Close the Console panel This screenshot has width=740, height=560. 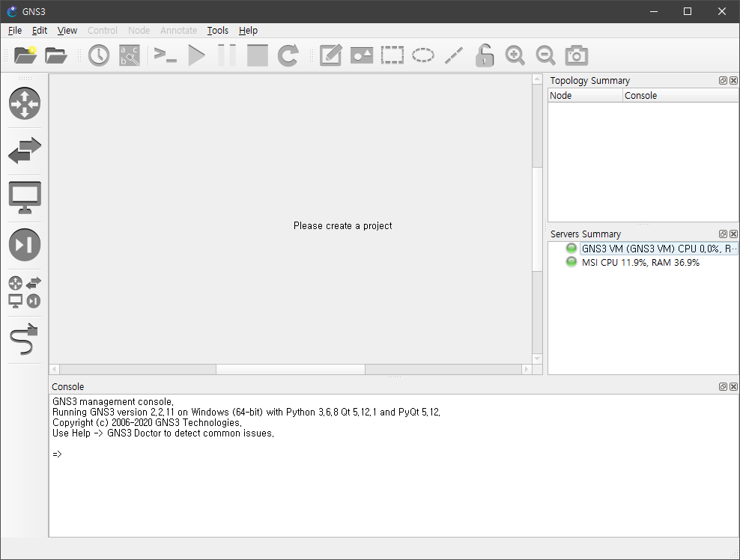click(x=733, y=387)
